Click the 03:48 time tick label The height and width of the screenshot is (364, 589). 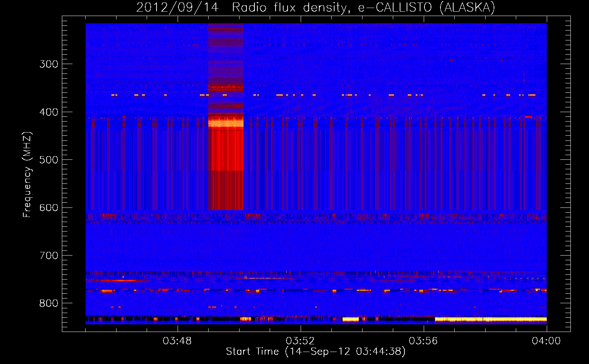(x=177, y=341)
